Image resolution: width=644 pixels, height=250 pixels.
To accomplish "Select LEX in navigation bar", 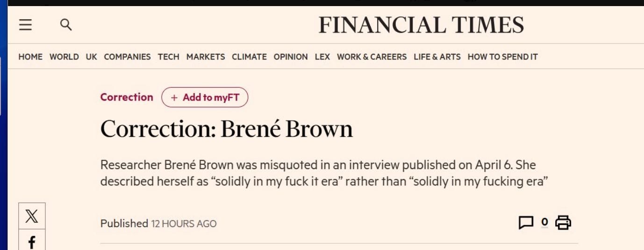I will [x=322, y=57].
